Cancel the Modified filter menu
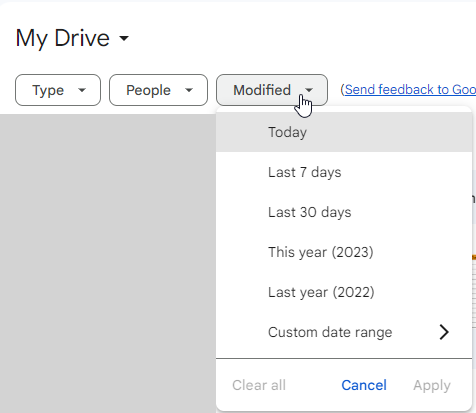476x413 pixels. tap(364, 385)
